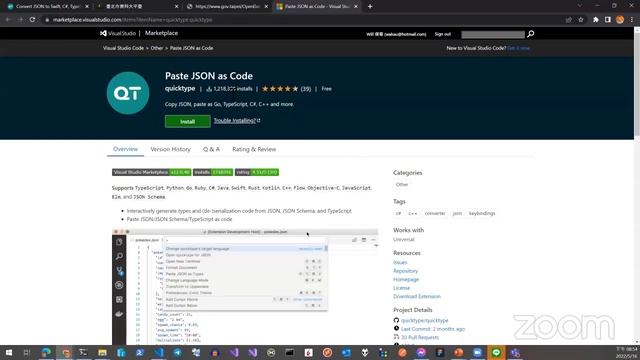The width and height of the screenshot is (640, 360).
Task: Select the Overview tab
Action: click(x=125, y=149)
